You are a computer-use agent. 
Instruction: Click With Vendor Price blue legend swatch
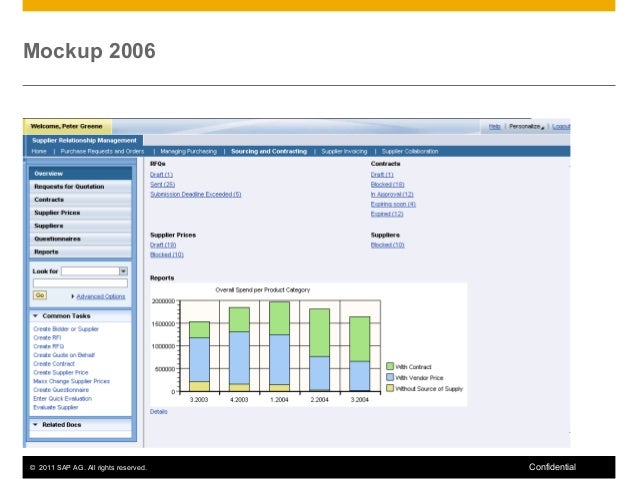[x=390, y=377]
